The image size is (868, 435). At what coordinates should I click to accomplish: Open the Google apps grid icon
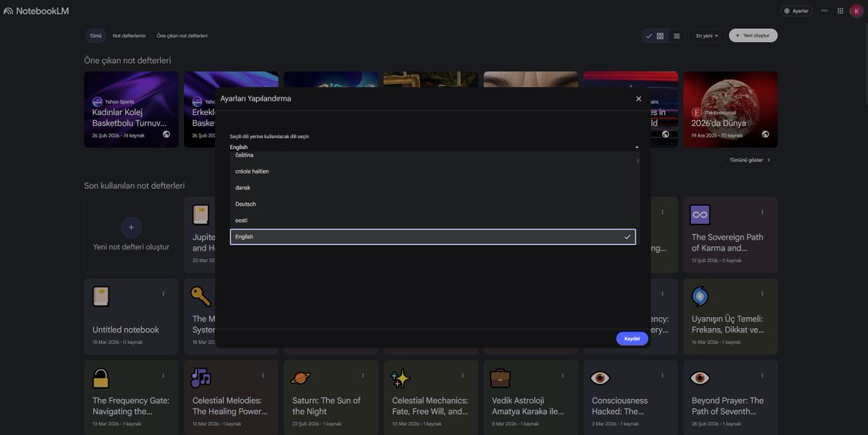pos(841,11)
